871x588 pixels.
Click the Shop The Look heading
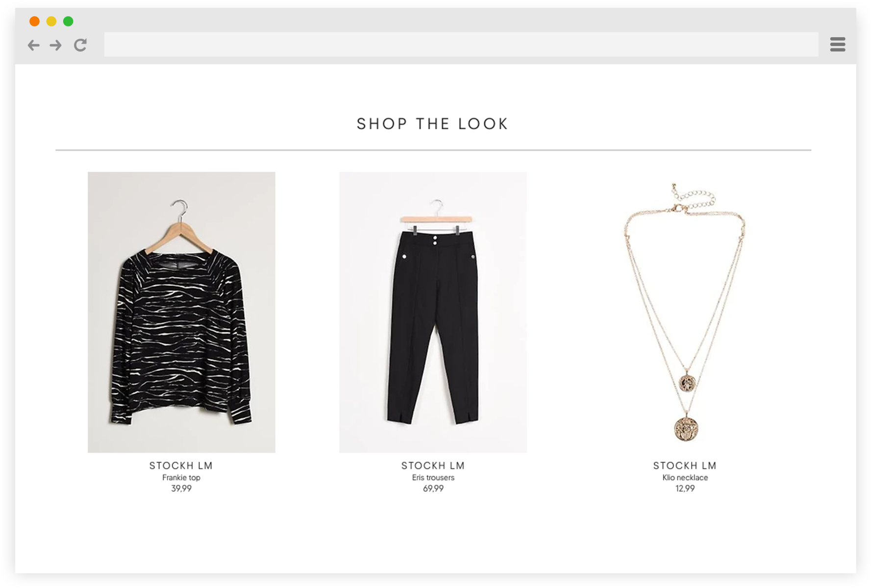tap(433, 124)
